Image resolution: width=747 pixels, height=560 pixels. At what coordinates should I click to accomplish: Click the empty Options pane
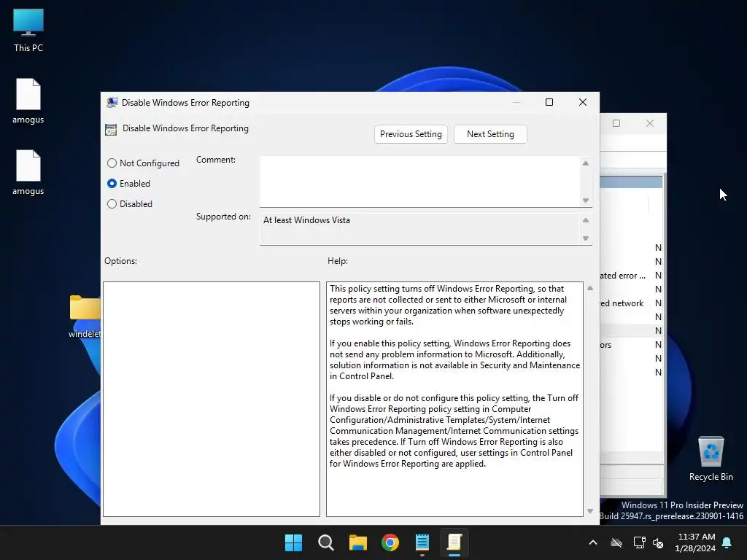[x=211, y=399]
